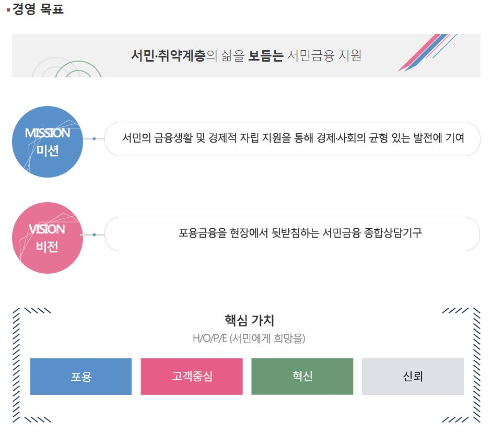Click the diamond connector next to VISION circle

94,235
